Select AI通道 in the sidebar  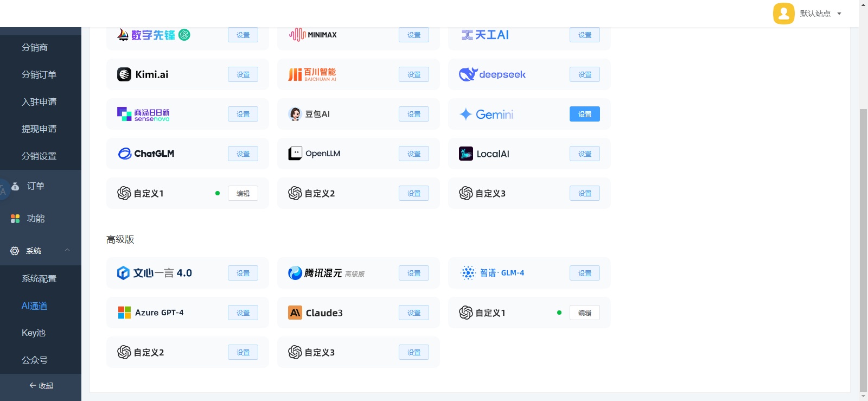[35, 306]
